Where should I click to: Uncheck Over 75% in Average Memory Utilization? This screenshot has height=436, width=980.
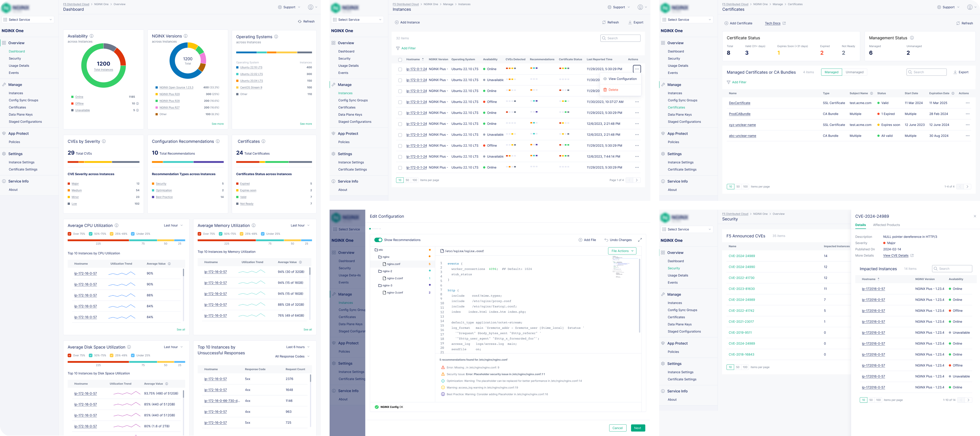point(199,234)
